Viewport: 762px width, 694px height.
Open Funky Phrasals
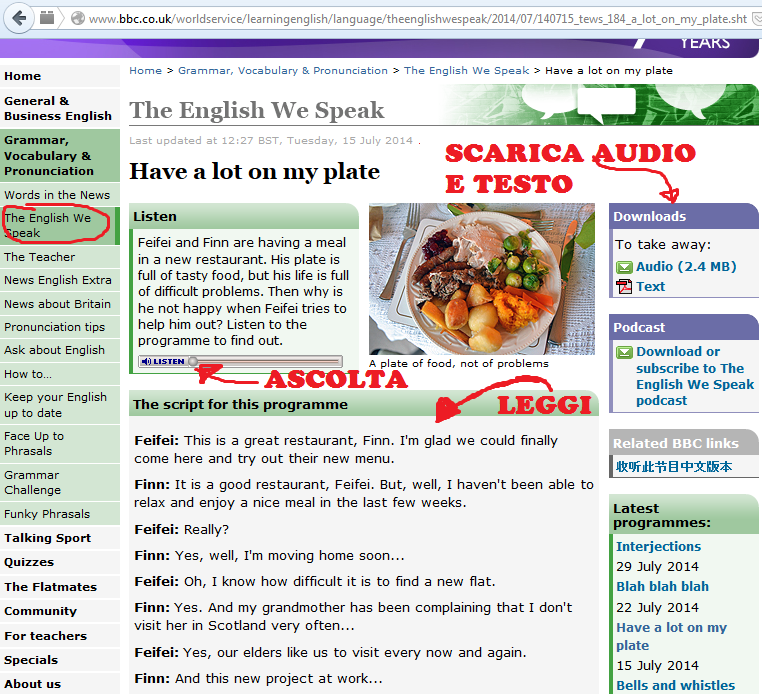(60, 514)
